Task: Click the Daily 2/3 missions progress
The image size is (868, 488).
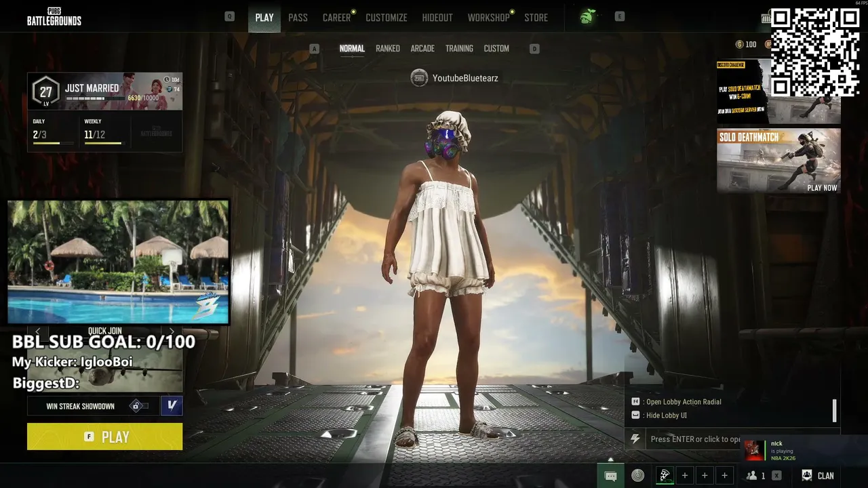Action: click(x=52, y=134)
